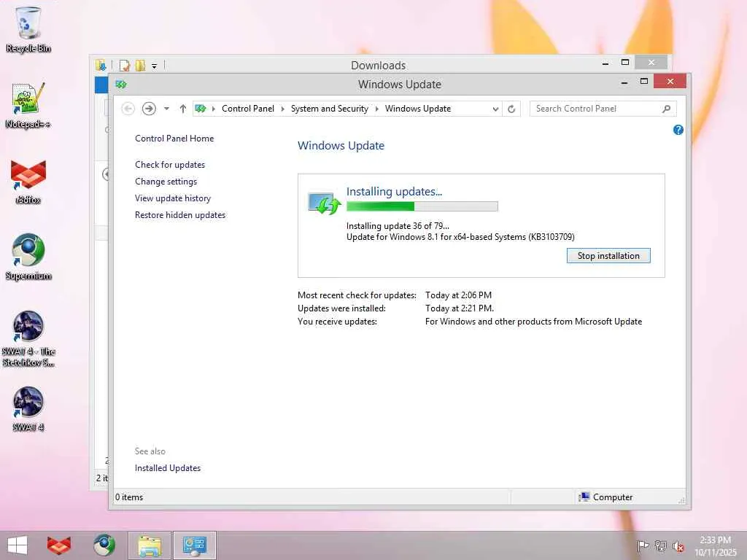Viewport: 747px width, 560px height.
Task: Open Installed Updates link
Action: 168,468
